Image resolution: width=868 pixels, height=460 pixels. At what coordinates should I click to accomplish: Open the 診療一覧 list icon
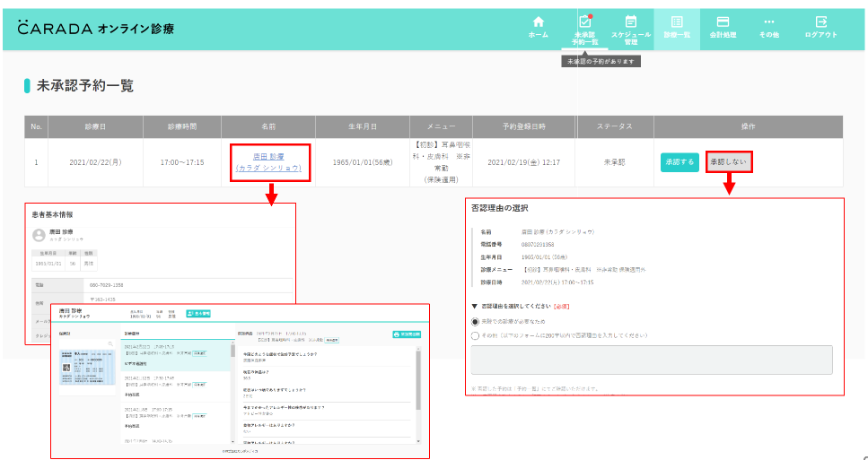(677, 28)
